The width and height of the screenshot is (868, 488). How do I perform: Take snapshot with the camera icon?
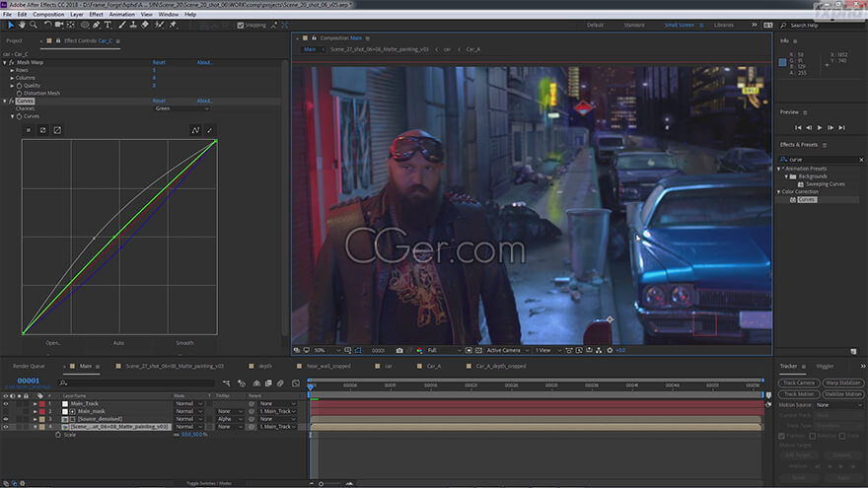(x=399, y=350)
